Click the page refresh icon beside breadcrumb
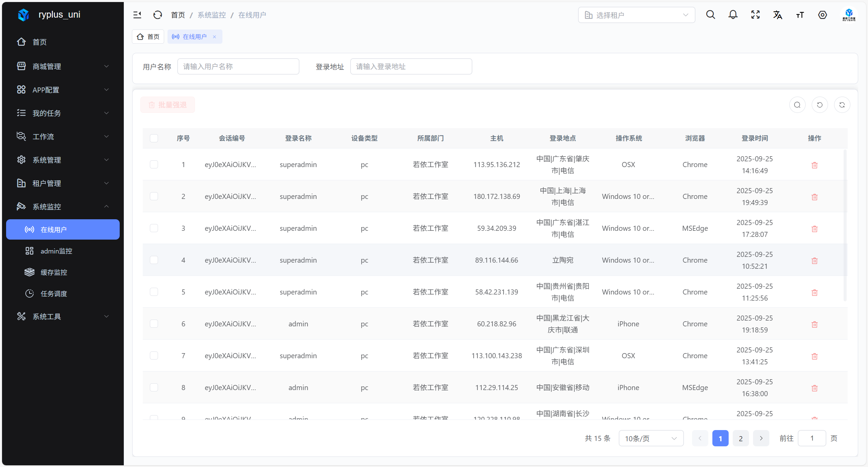Viewport: 868px width, 467px height. tap(158, 15)
